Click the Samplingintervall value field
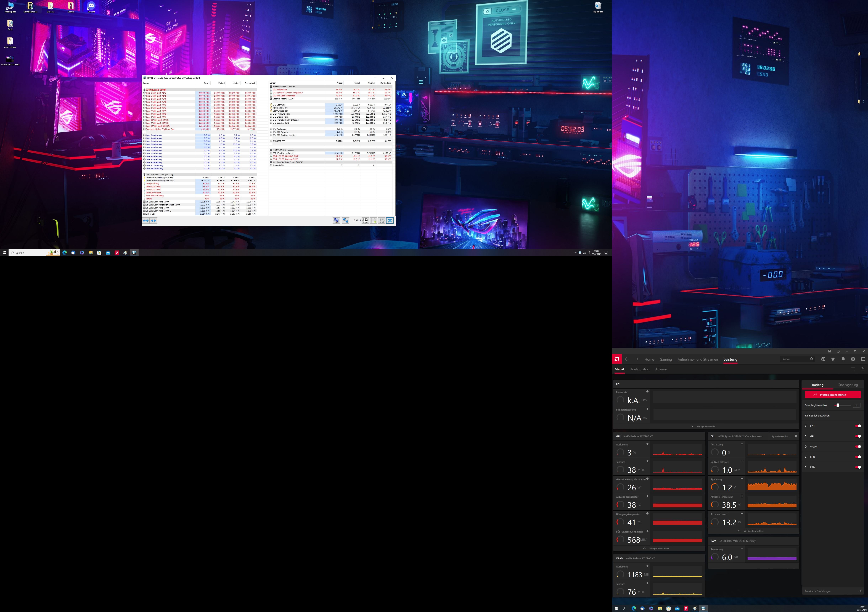Image resolution: width=868 pixels, height=612 pixels. [x=857, y=405]
